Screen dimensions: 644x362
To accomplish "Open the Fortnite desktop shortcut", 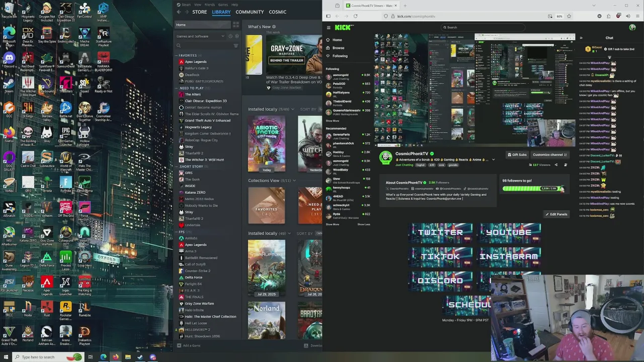I will click(x=66, y=185).
